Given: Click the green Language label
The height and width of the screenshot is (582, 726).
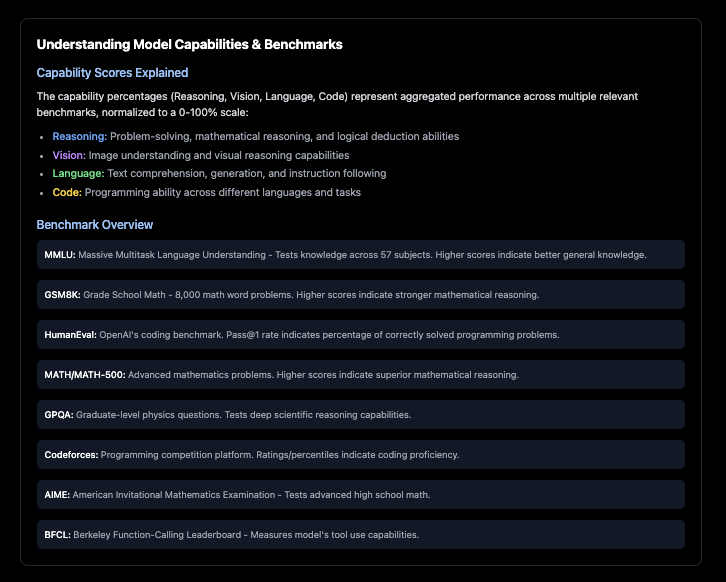Looking at the screenshot, I should pyautogui.click(x=79, y=174).
